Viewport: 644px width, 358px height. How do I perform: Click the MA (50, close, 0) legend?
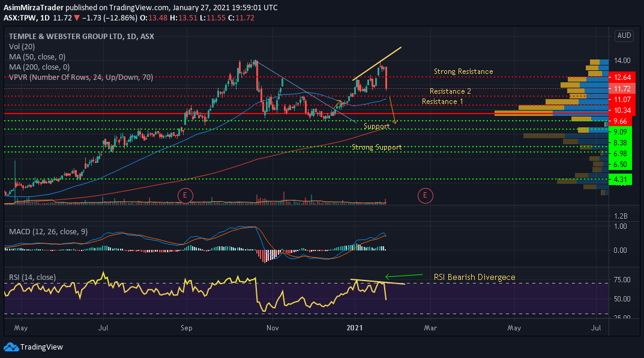tap(37, 57)
